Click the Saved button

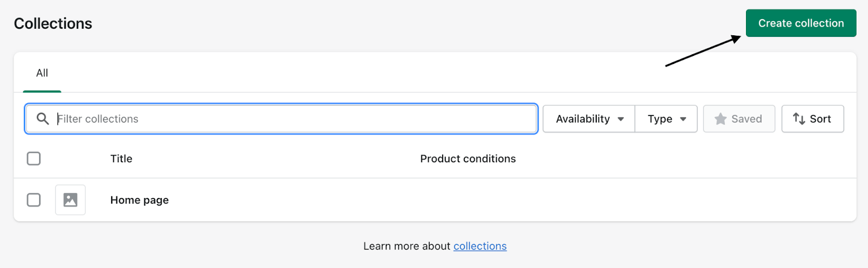(x=739, y=119)
